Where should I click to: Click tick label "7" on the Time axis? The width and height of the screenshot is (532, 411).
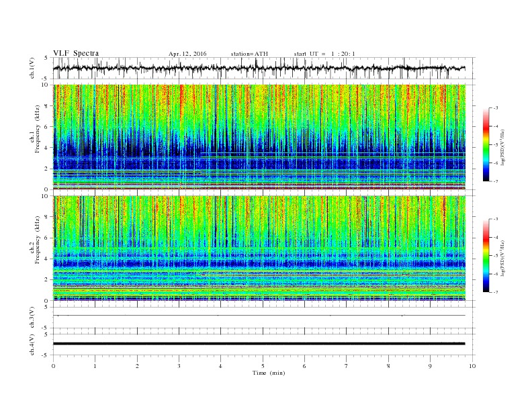[x=346, y=366]
